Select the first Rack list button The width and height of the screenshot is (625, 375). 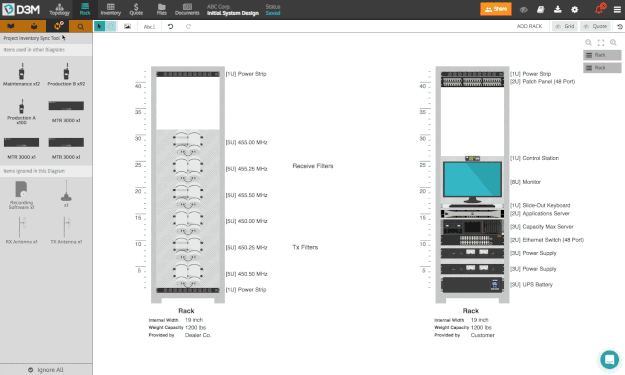(x=602, y=55)
